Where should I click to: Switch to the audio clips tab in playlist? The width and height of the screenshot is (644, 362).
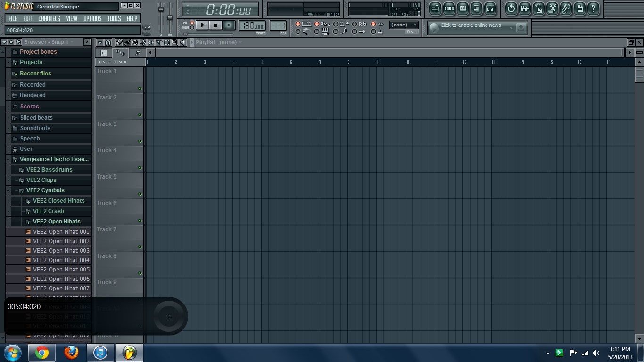point(104,53)
